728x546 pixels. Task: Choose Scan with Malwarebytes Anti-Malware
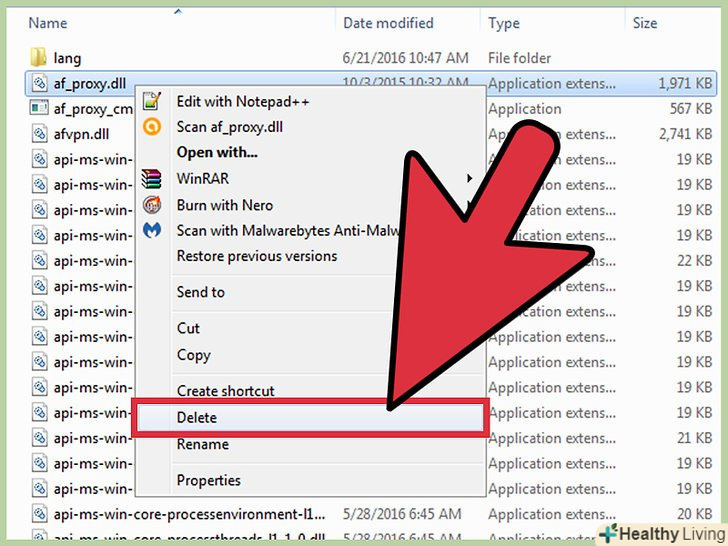click(x=288, y=230)
